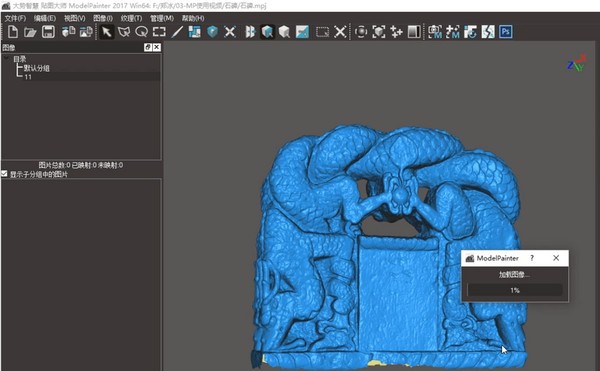Open Photoshop with the Ps icon

coord(505,32)
